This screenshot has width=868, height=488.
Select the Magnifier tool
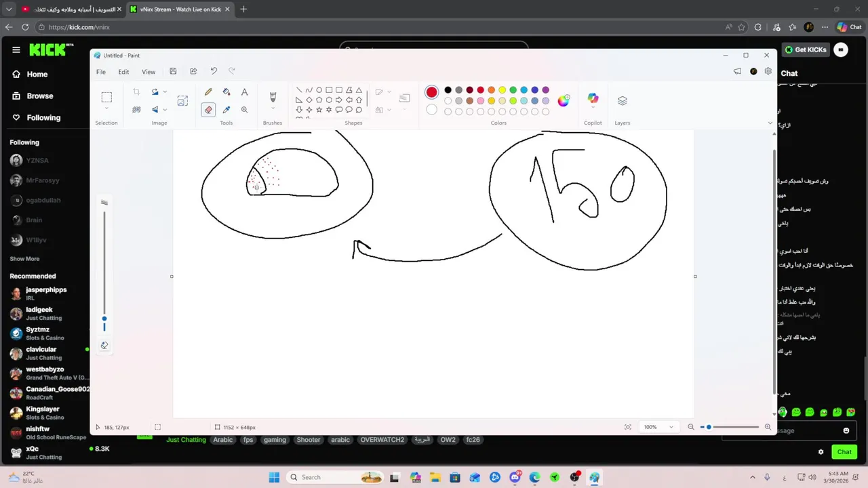coord(244,110)
